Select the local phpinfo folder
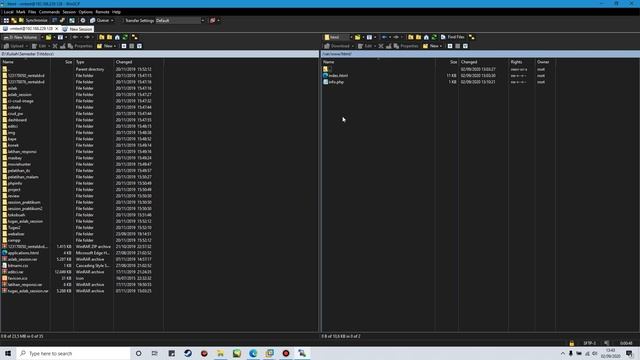 (x=15, y=183)
